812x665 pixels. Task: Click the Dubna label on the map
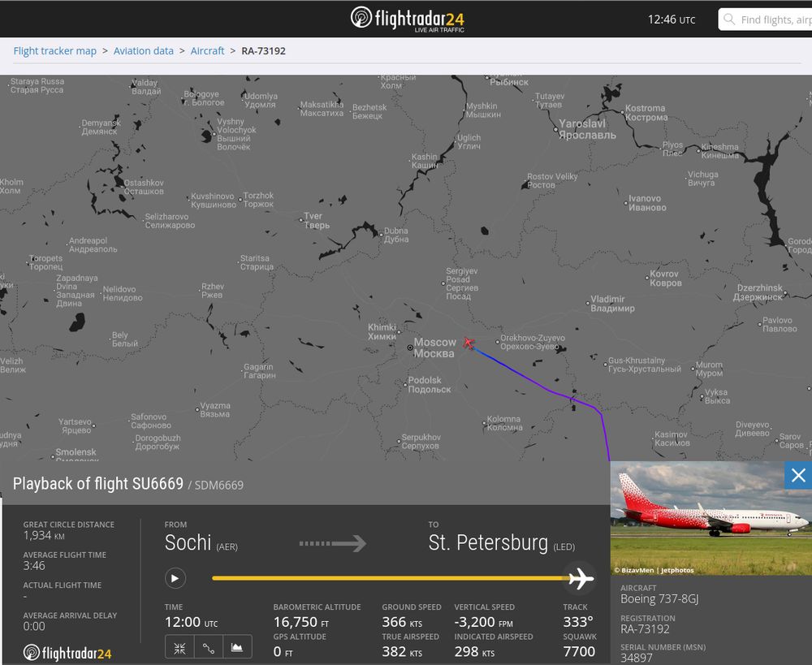pos(396,235)
